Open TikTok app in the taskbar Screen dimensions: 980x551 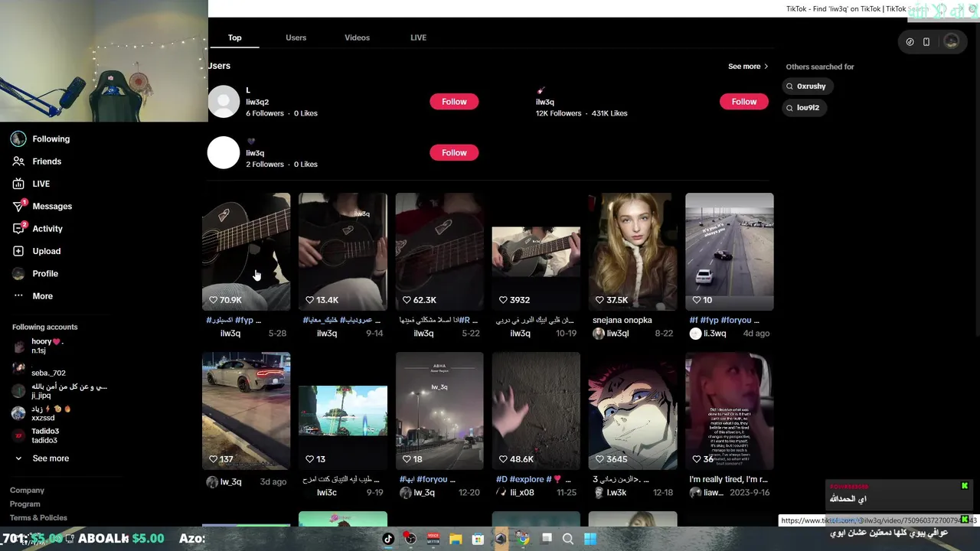388,539
